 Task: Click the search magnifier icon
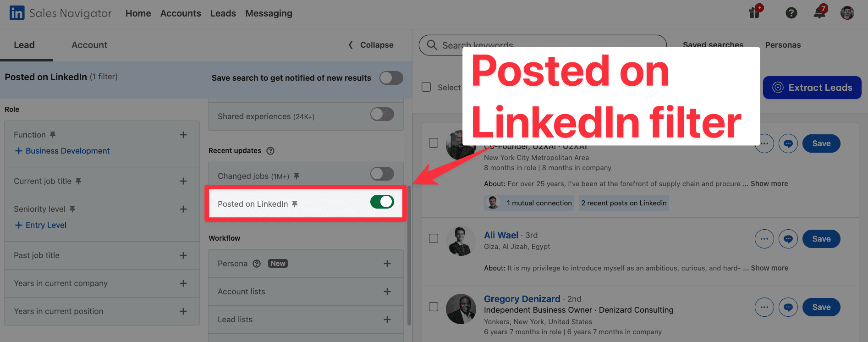point(432,45)
